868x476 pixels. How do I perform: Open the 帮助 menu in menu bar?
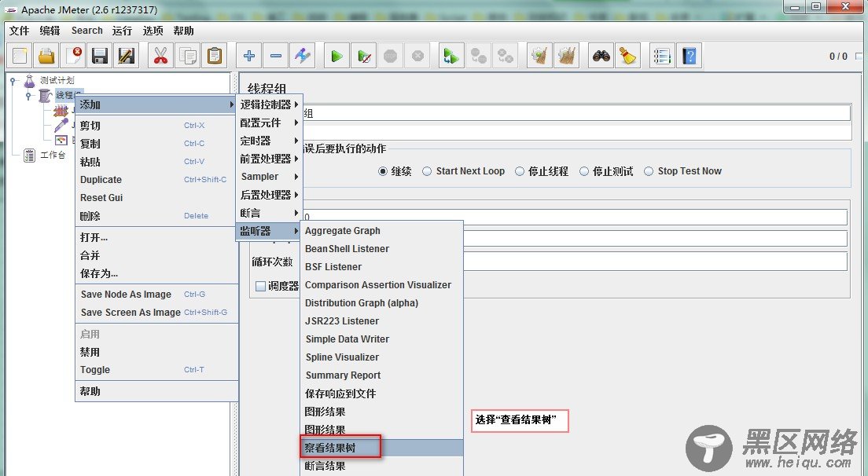point(183,31)
